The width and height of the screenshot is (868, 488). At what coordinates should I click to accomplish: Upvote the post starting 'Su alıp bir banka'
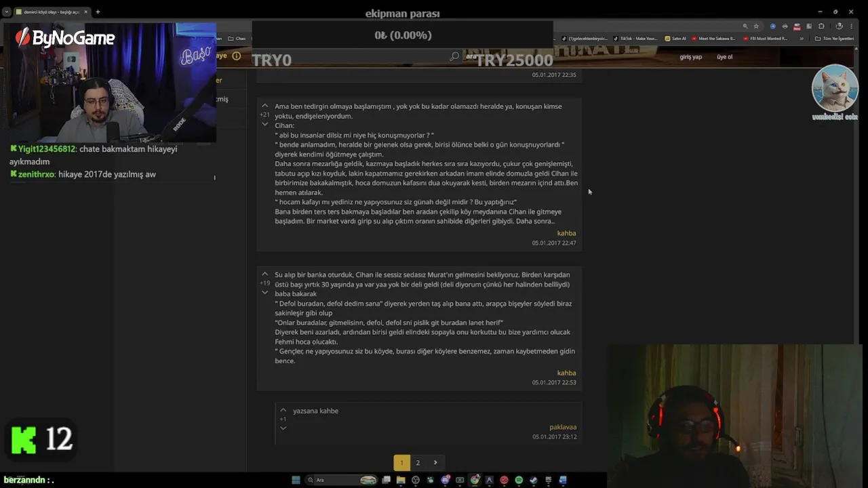[264, 274]
